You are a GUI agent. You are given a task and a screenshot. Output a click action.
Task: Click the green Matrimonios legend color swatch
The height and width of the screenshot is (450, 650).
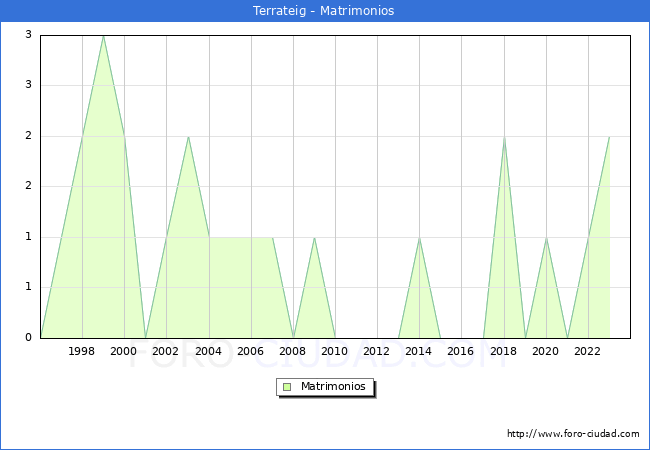coord(287,386)
